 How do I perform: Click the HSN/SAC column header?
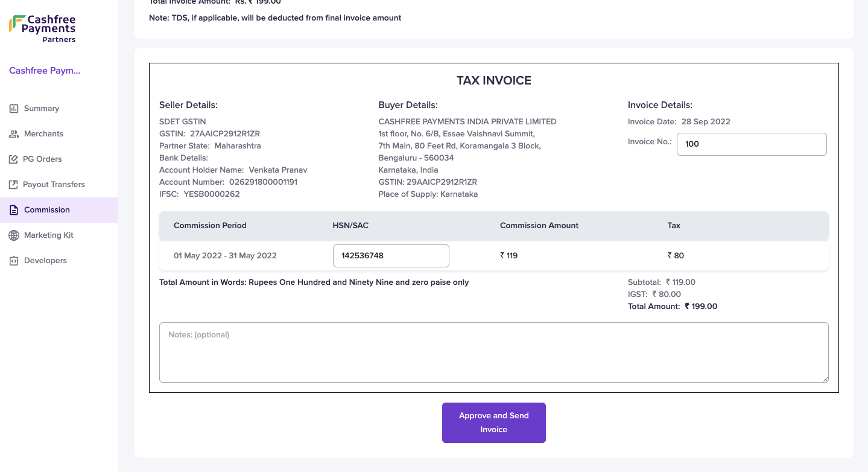pos(350,226)
